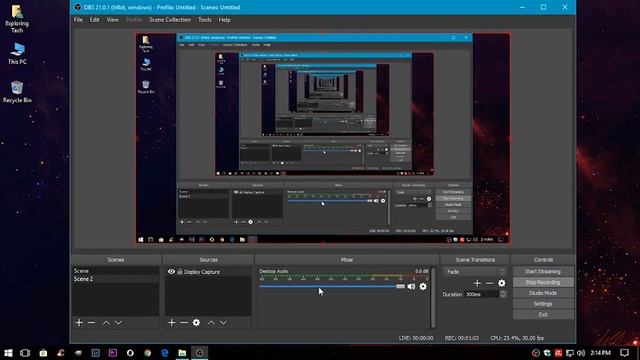Screen dimensions: 640x360
Task: Click the Stop Recording button
Action: 543,282
